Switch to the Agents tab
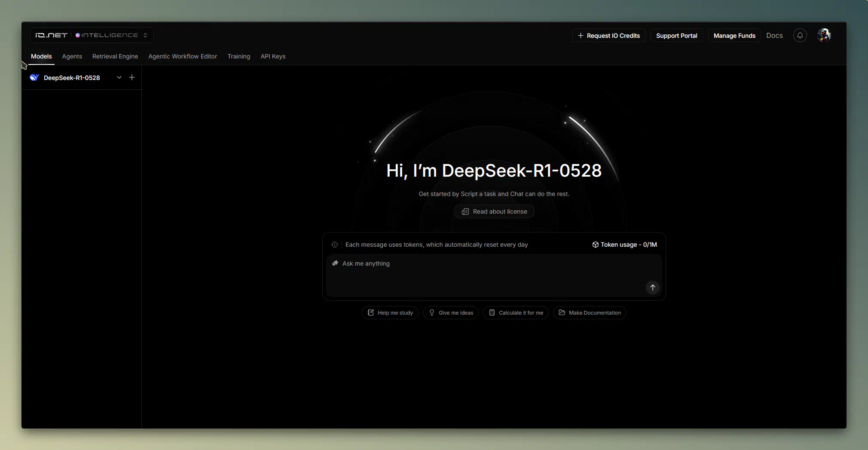 point(72,56)
